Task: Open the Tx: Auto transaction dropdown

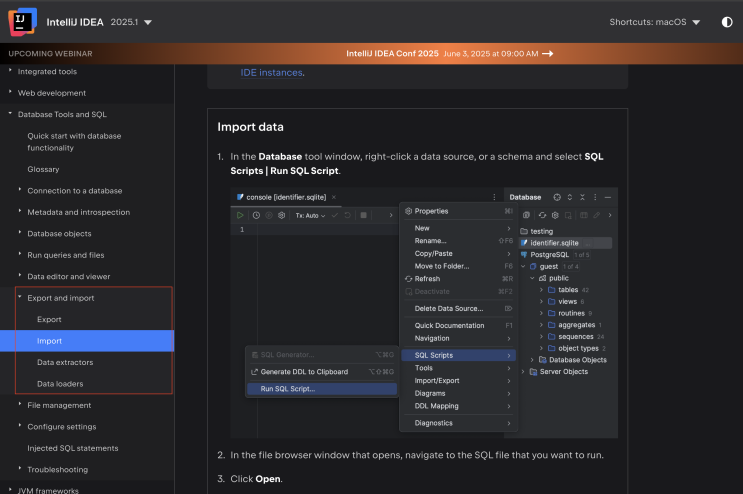Action: click(310, 216)
